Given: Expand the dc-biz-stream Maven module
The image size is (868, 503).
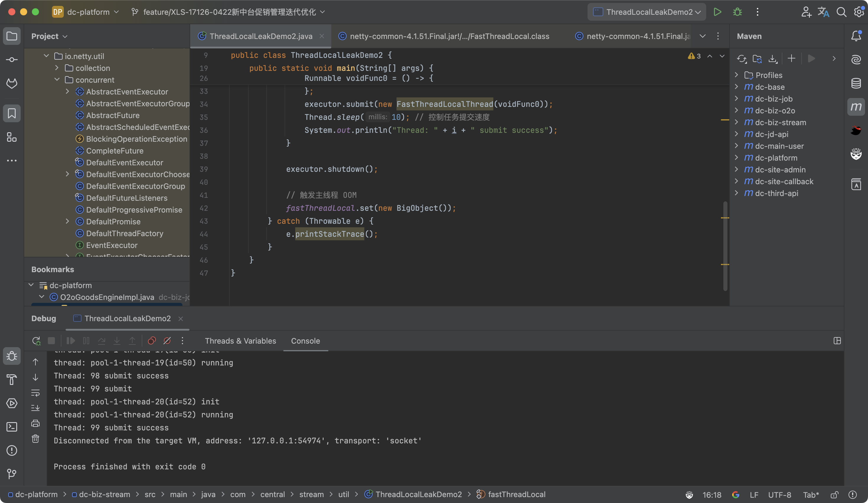Looking at the screenshot, I should (x=736, y=122).
